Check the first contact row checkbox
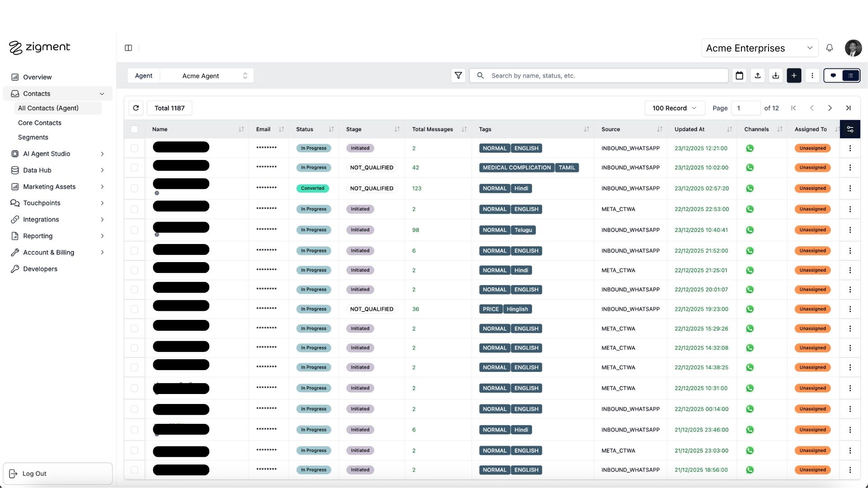Viewport: 868px width, 488px height. pos(134,148)
